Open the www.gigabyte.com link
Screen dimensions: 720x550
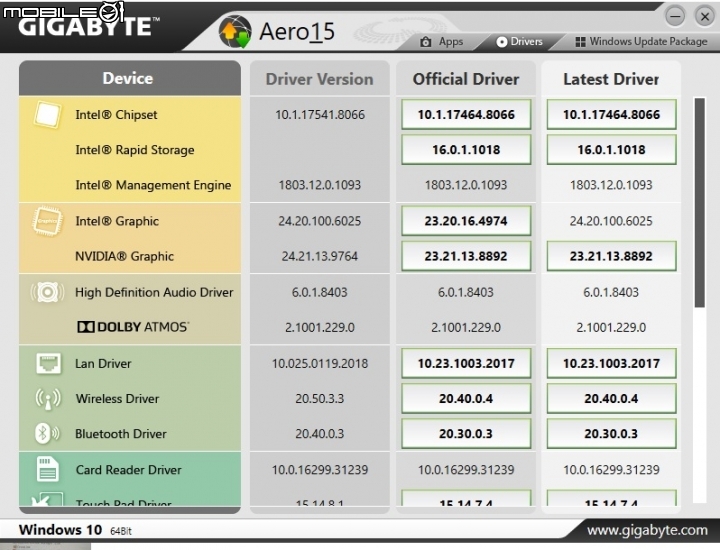[x=647, y=531]
